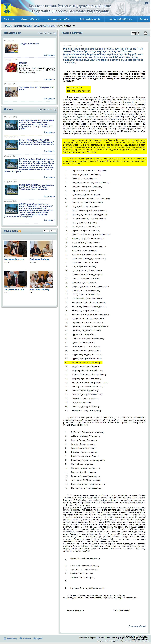Click the Діяльність Комітету breadcrumb link

44,26
